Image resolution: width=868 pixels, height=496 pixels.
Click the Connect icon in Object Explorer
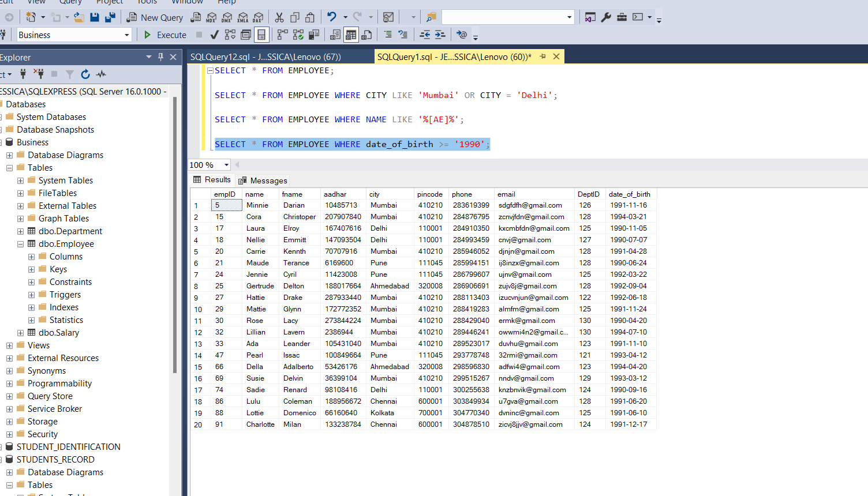[23, 74]
